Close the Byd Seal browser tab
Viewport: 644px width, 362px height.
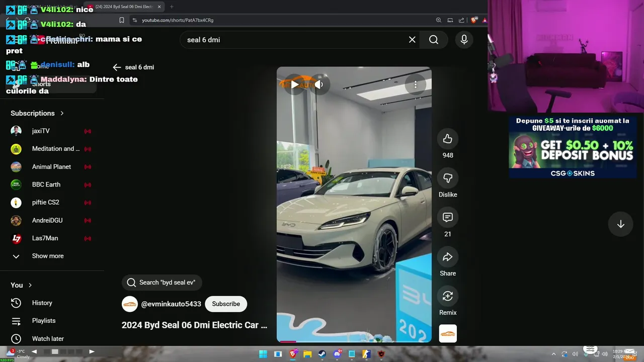click(x=159, y=7)
